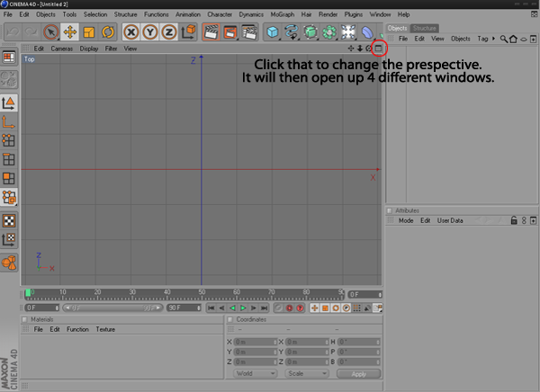Toggle Y axis lock

coord(150,32)
